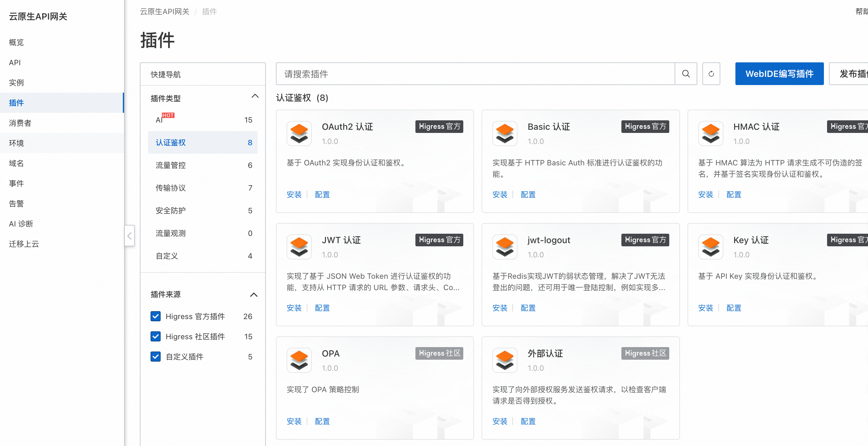Image resolution: width=868 pixels, height=446 pixels.
Task: Click the Basic 认证 plugin logo icon
Action: [505, 134]
